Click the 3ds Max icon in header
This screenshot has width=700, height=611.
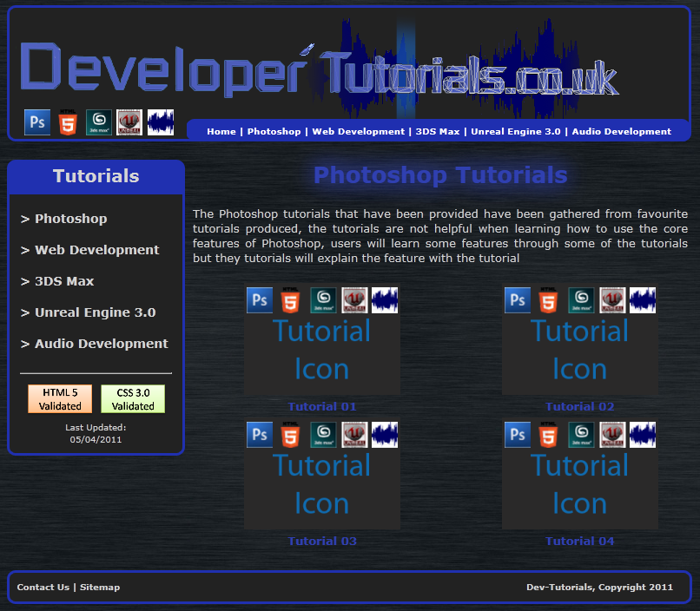tap(99, 122)
